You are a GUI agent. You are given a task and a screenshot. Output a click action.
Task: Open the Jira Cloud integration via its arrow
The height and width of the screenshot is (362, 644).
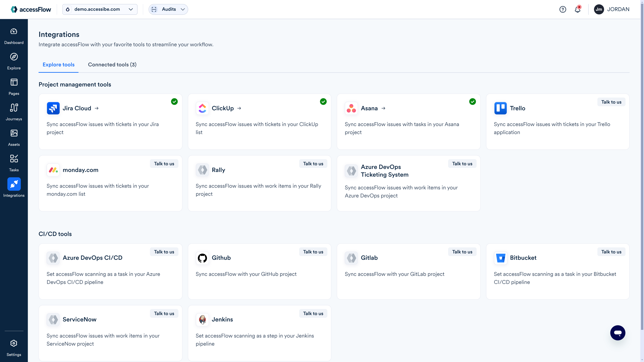[x=97, y=108]
